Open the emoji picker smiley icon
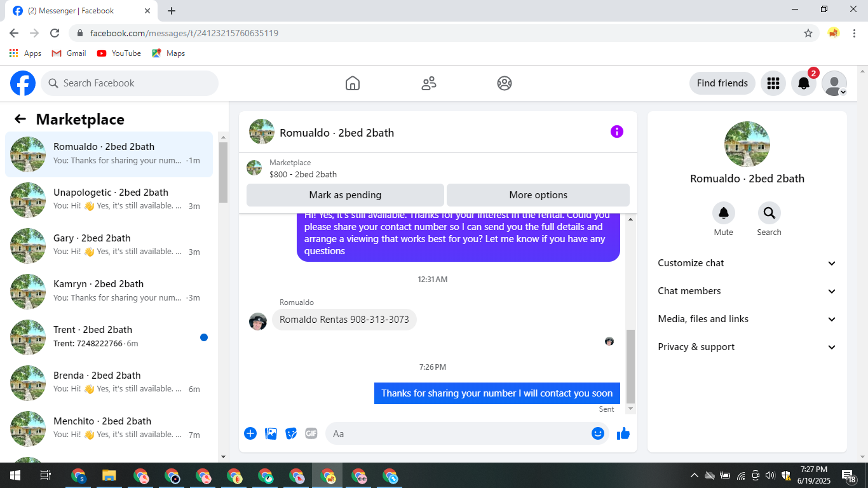This screenshot has width=868, height=488. click(598, 433)
